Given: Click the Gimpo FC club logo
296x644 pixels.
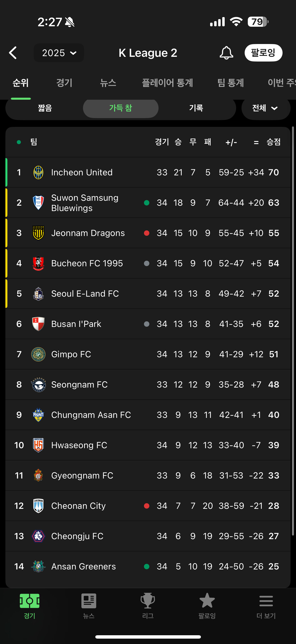Looking at the screenshot, I should [38, 354].
